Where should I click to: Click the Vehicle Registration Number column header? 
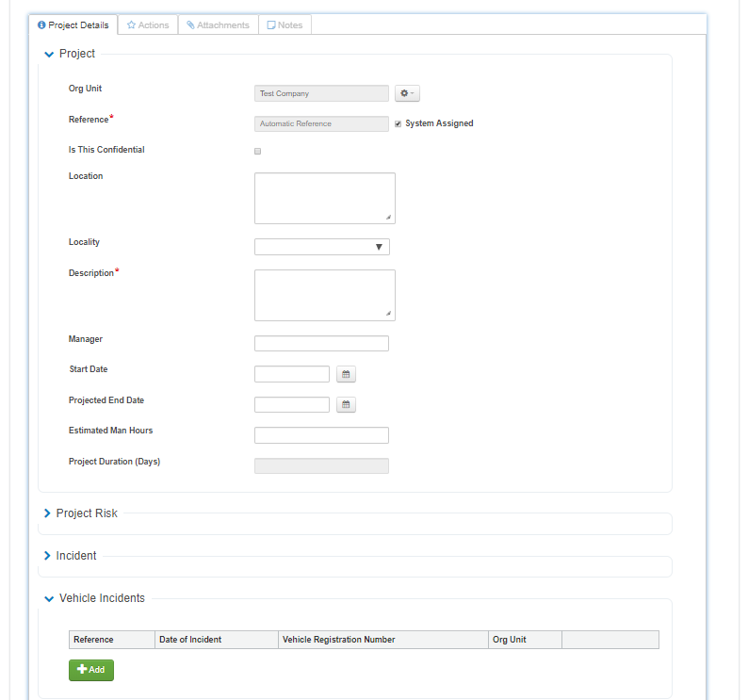(383, 640)
